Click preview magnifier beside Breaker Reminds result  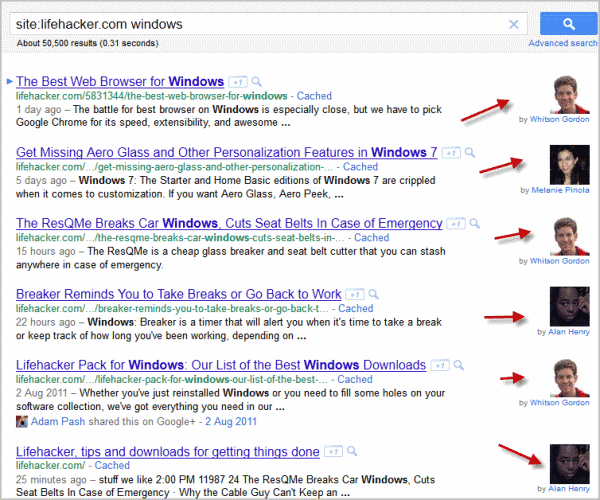[x=373, y=294]
